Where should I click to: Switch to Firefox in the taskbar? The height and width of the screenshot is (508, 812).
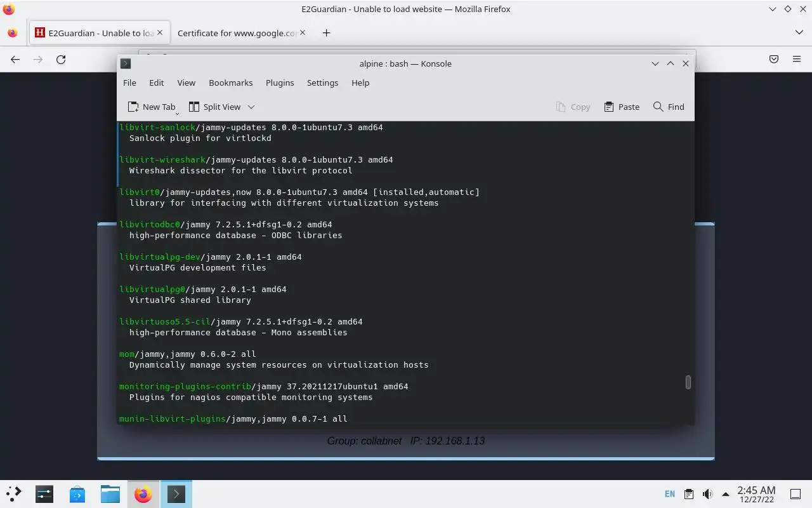143,493
